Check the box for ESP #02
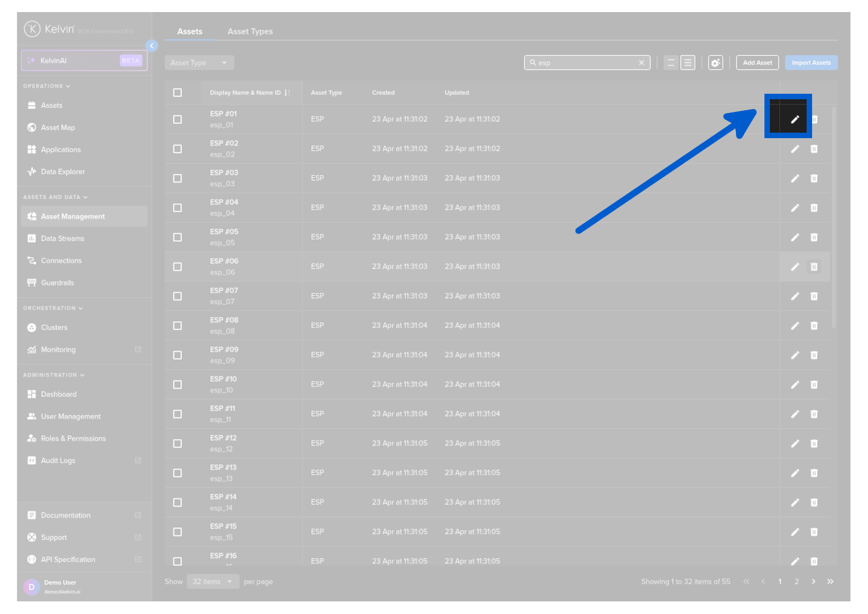Image resolution: width=868 pixels, height=614 pixels. [x=178, y=149]
